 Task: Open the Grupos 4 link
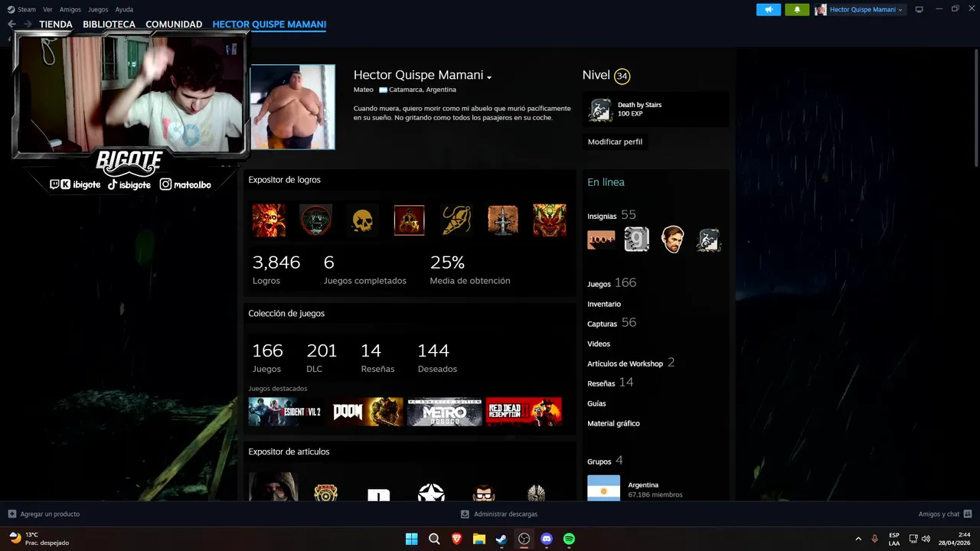pyautogui.click(x=605, y=461)
